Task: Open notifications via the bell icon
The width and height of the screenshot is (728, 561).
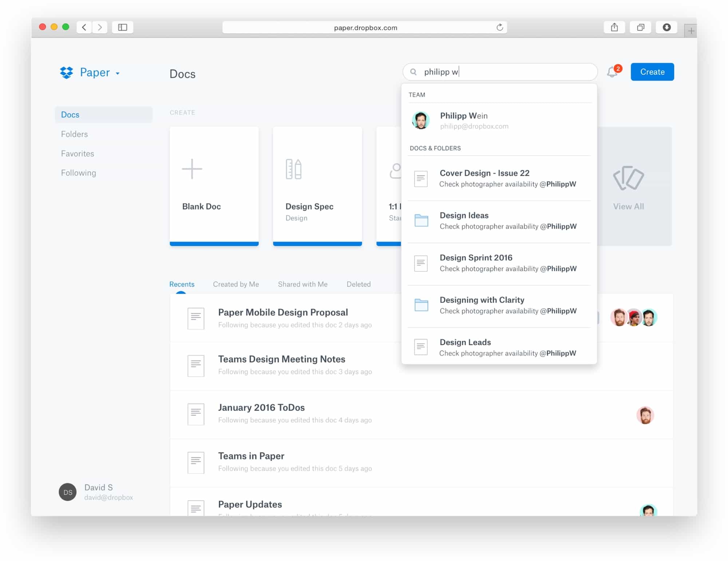Action: pyautogui.click(x=612, y=72)
